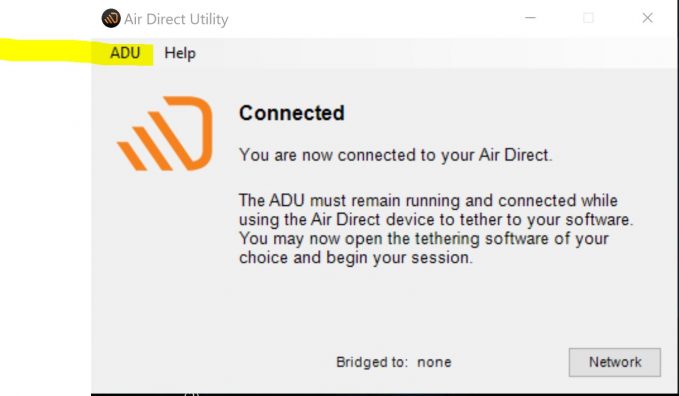This screenshot has height=396, width=679.
Task: Click the Network button
Action: click(x=614, y=362)
